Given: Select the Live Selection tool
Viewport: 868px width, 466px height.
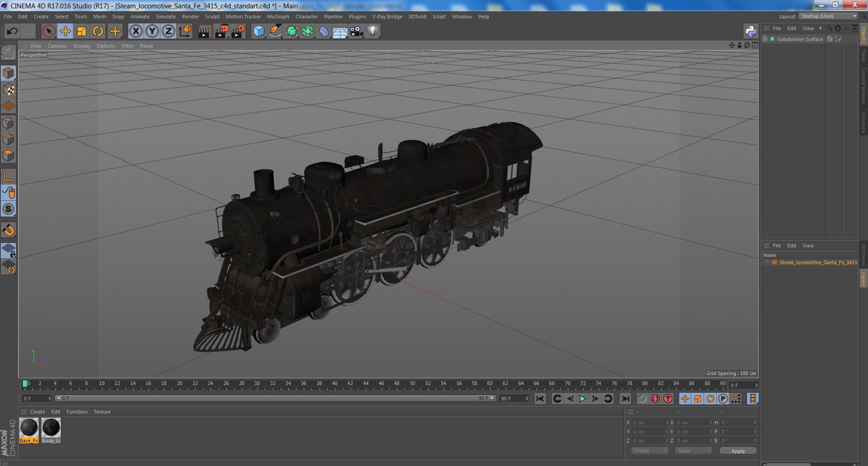Looking at the screenshot, I should (49, 31).
